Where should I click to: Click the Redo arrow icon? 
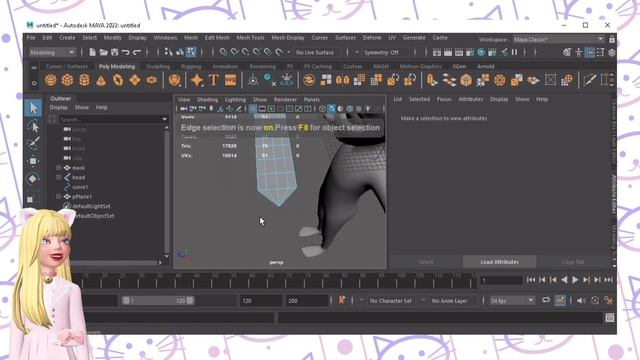pyautogui.click(x=137, y=52)
